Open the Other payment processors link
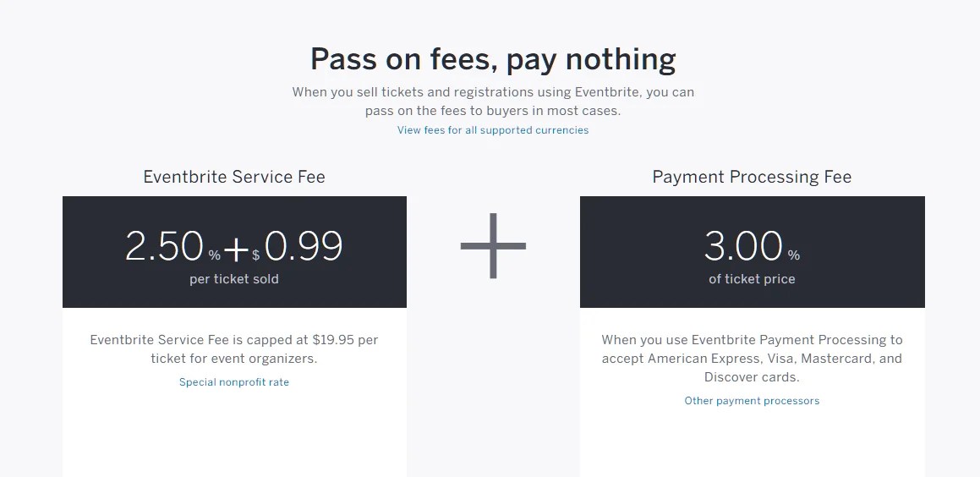The height and width of the screenshot is (477, 980). point(752,401)
